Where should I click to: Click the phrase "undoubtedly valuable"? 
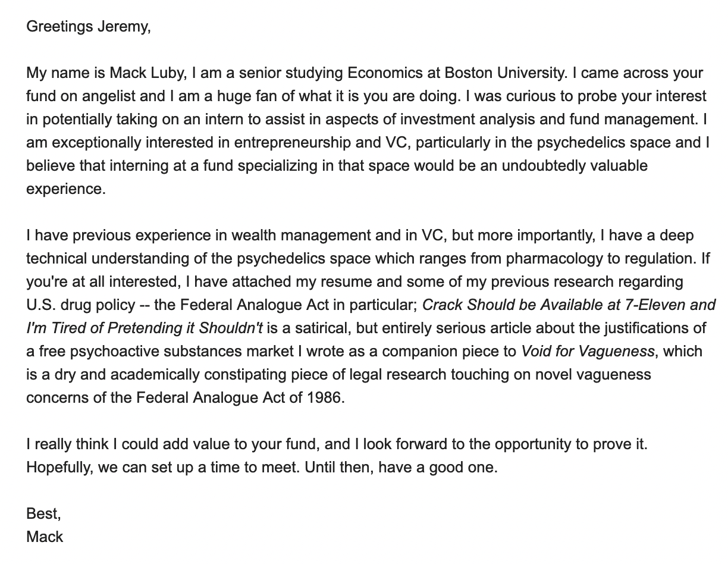[575, 165]
